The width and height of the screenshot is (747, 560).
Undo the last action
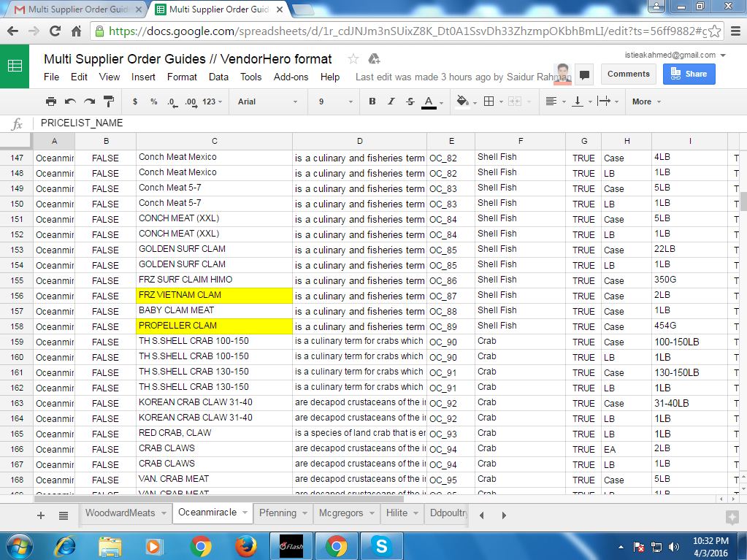[x=70, y=101]
